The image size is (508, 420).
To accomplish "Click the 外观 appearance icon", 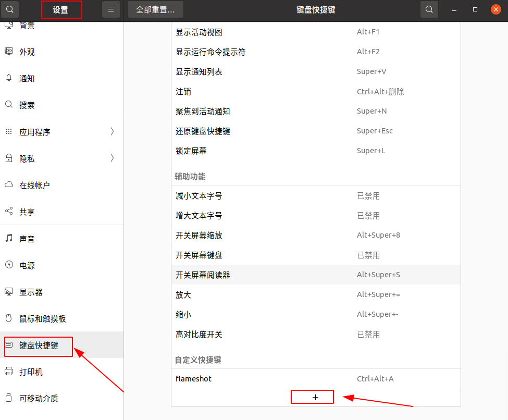I will click(9, 52).
